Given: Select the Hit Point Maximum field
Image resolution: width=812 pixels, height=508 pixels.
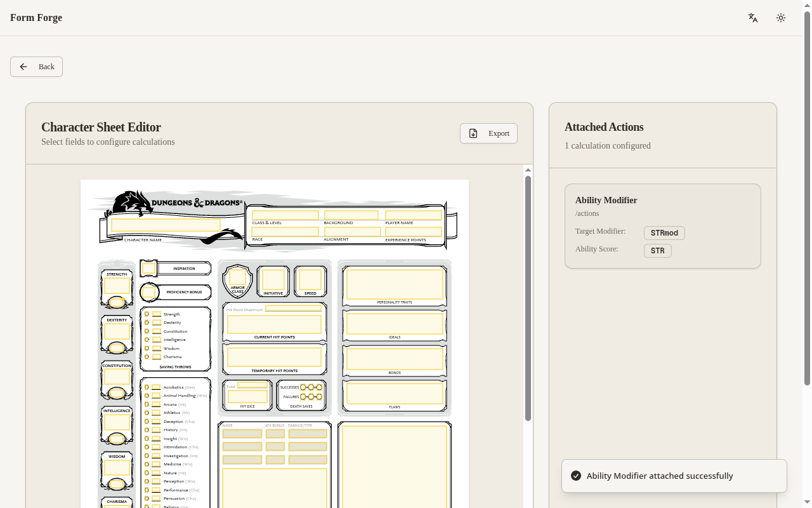Looking at the screenshot, I should (x=293, y=309).
